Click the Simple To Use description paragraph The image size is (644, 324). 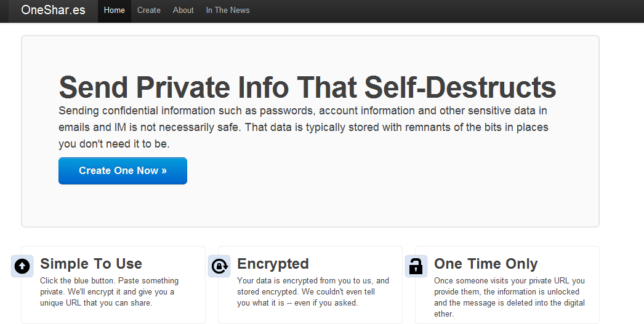(x=109, y=292)
